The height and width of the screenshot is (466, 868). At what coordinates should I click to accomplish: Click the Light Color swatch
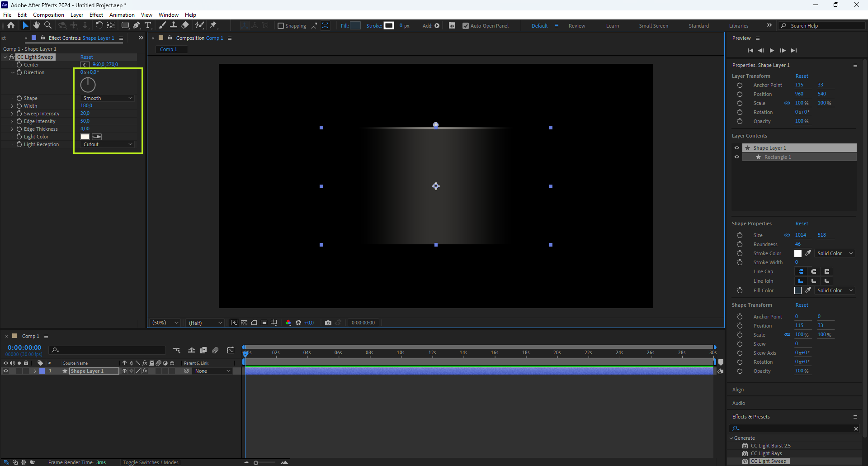(x=85, y=137)
